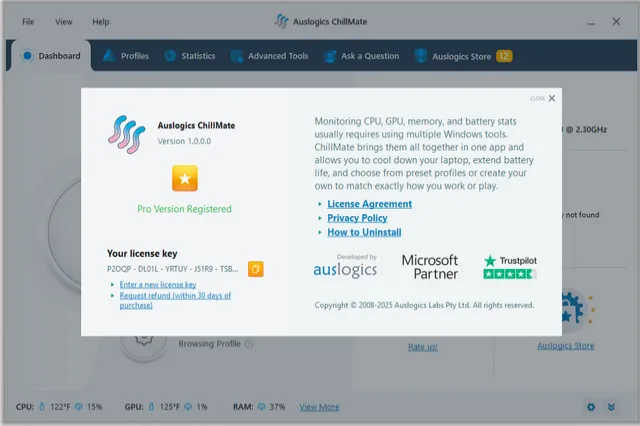Viewport: 640px width, 426px height.
Task: Go to Ask a Question tab
Action: coord(362,55)
